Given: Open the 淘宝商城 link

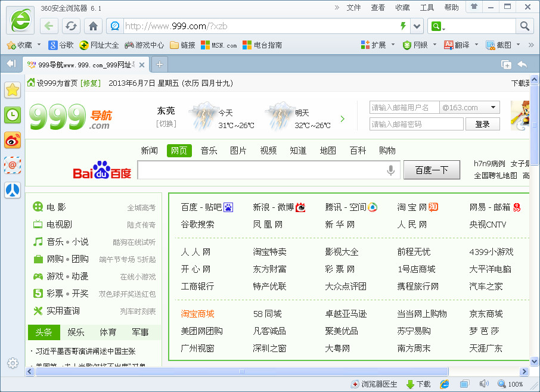Looking at the screenshot, I should [x=198, y=313].
